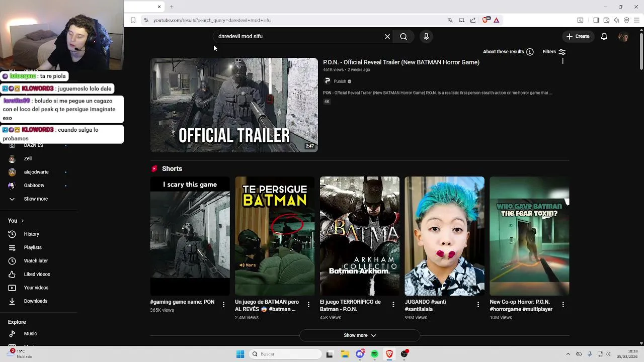Open the JUGANDO #santi short
The height and width of the screenshot is (362, 644).
coord(444,236)
